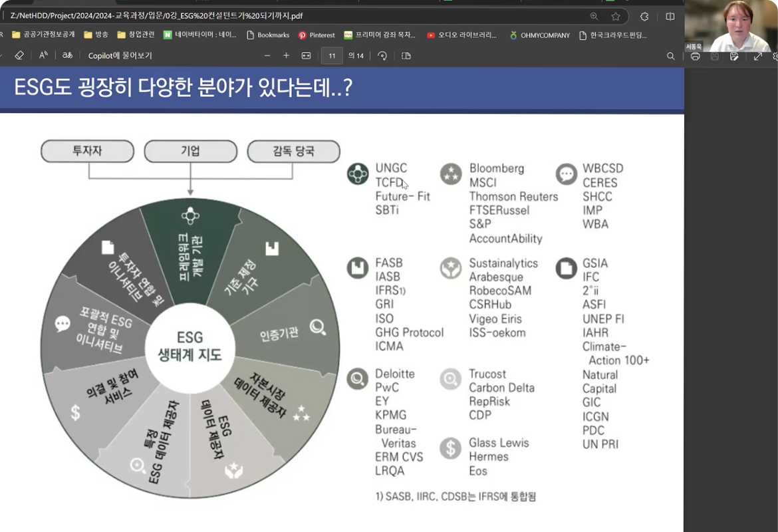Click the star icon beside Bloomberg
778x532 pixels.
coord(451,174)
